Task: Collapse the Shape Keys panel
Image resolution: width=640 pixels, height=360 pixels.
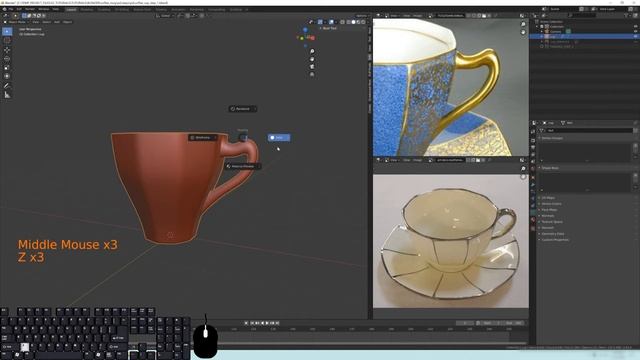Action: coord(550,168)
